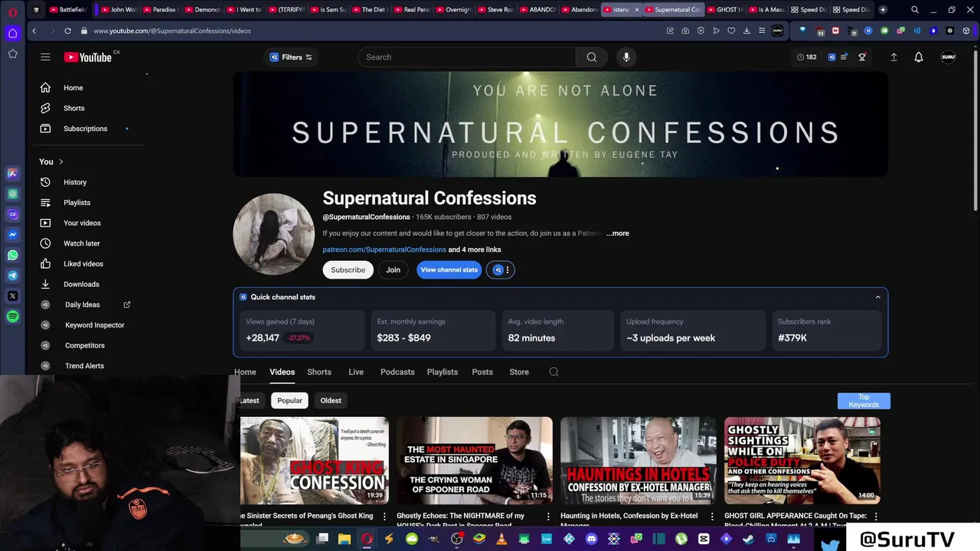Open History in the left sidebar
980x551 pixels.
point(75,182)
